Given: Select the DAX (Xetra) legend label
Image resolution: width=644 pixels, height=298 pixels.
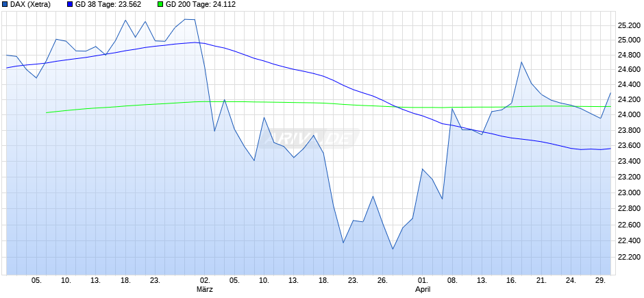Looking at the screenshot, I should click(x=30, y=5).
